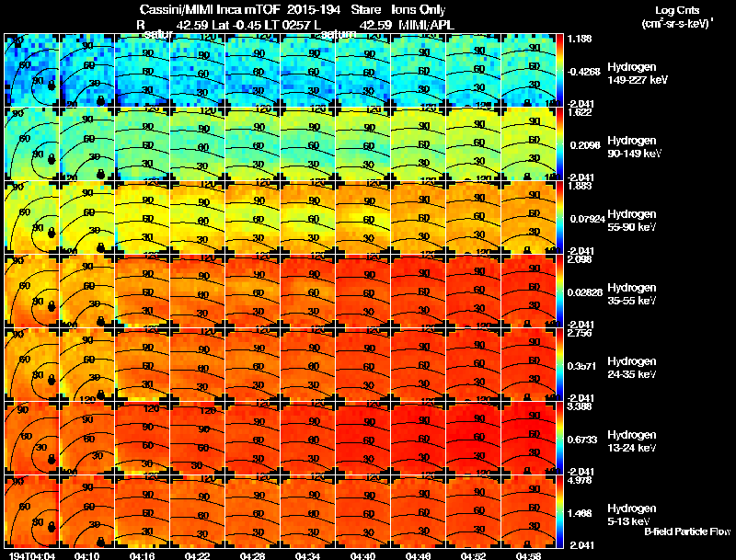The height and width of the screenshot is (560, 736).
Task: Select the 5-13 keV image at 04:46
Action: point(418,511)
